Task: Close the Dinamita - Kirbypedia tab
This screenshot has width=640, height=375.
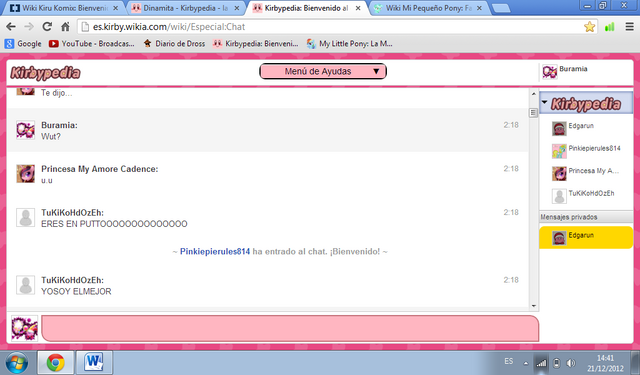Action: point(237,8)
